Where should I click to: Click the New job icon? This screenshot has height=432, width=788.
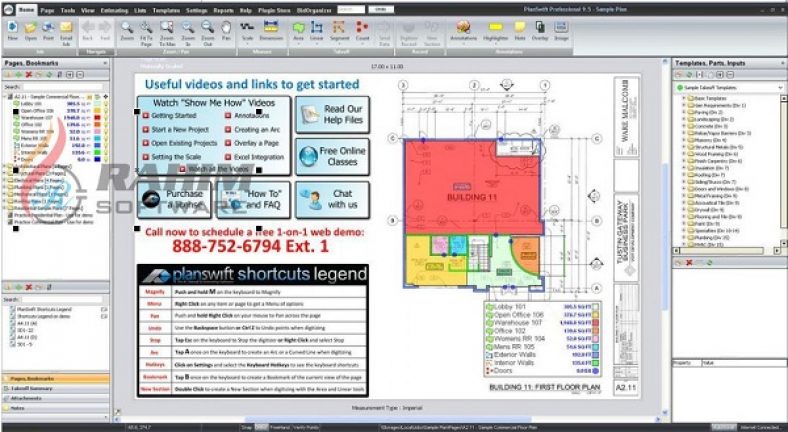tap(13, 28)
